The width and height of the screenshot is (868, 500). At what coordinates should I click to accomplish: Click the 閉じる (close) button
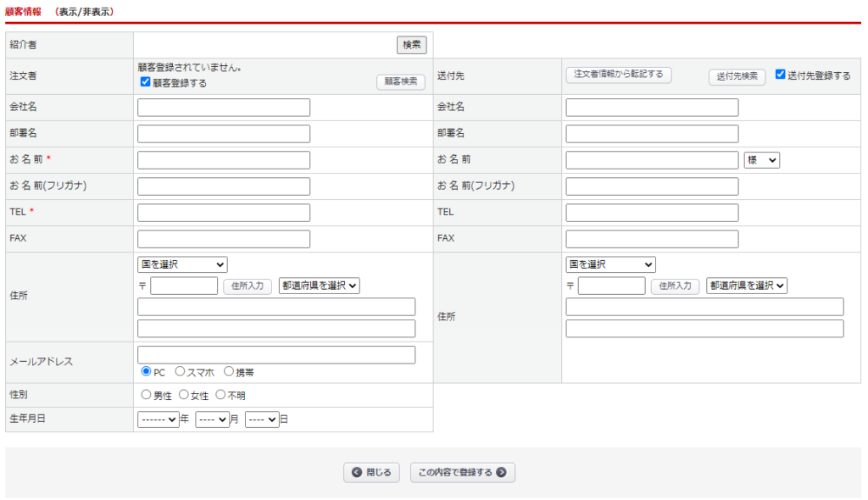370,473
